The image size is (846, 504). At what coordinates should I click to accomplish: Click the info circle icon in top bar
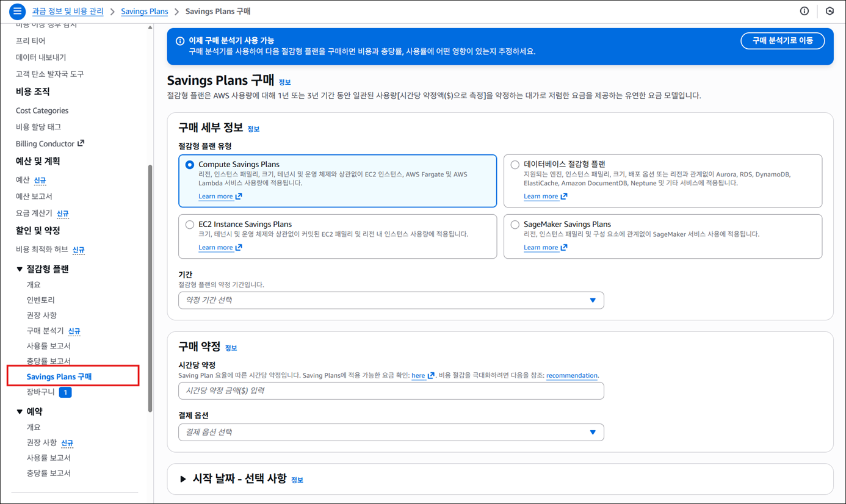click(x=804, y=11)
